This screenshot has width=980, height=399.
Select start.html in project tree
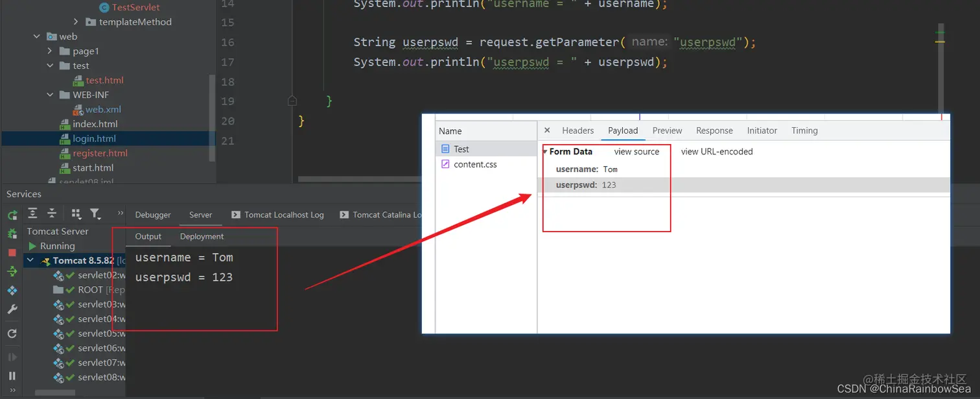(x=93, y=168)
